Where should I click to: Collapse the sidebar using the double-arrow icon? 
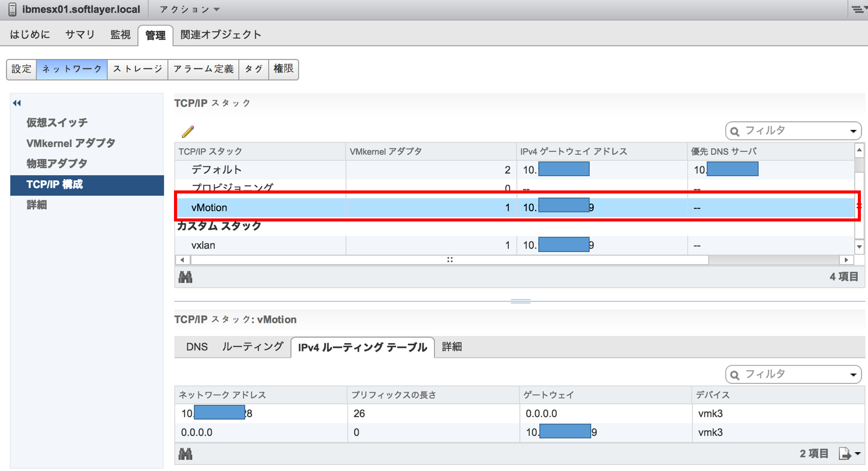coord(17,103)
